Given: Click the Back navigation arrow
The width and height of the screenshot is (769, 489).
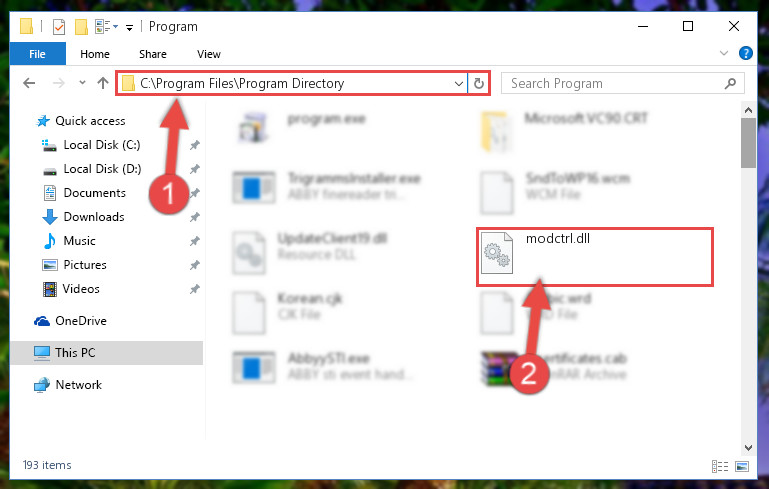Looking at the screenshot, I should [x=29, y=83].
